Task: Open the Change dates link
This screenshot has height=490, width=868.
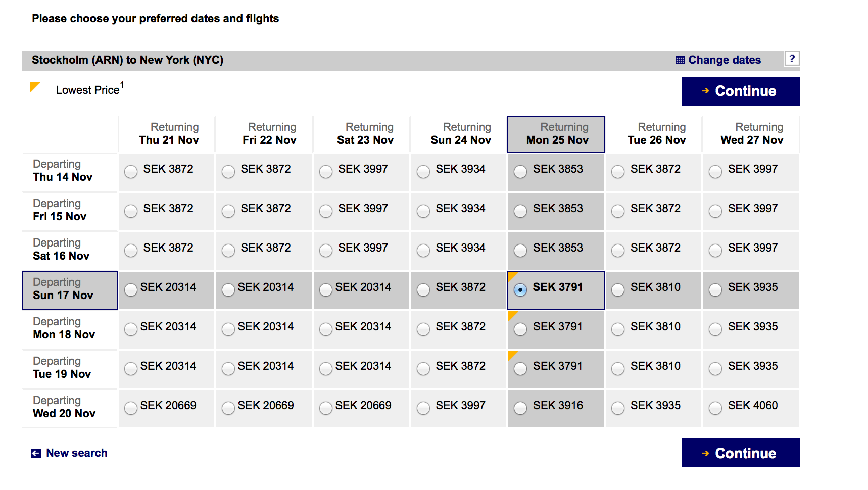Action: coord(724,60)
